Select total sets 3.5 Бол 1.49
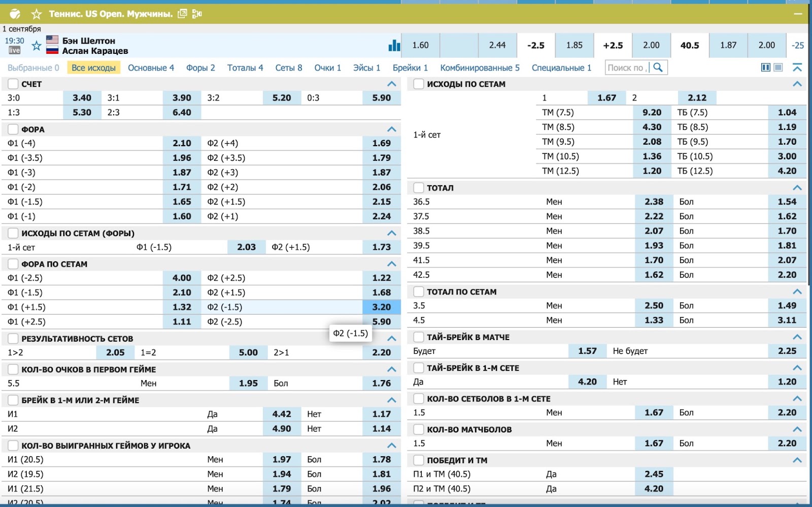812x507 pixels. (x=787, y=306)
